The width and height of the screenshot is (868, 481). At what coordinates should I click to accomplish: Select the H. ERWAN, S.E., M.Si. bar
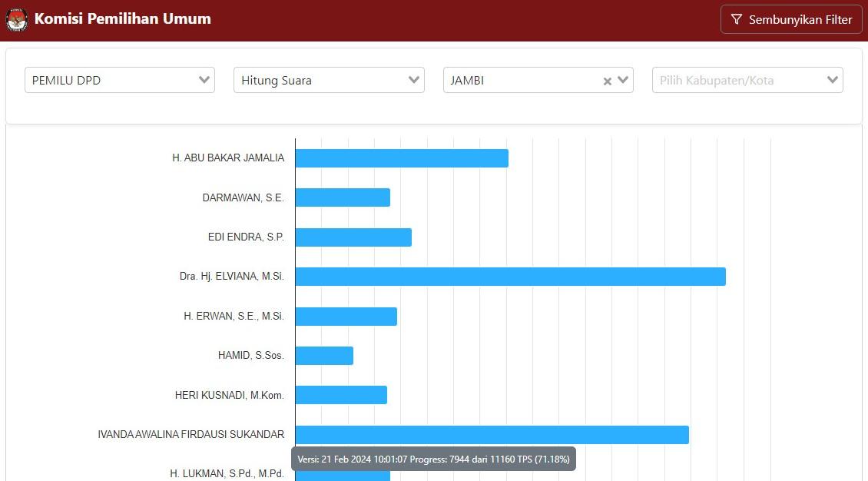click(346, 317)
